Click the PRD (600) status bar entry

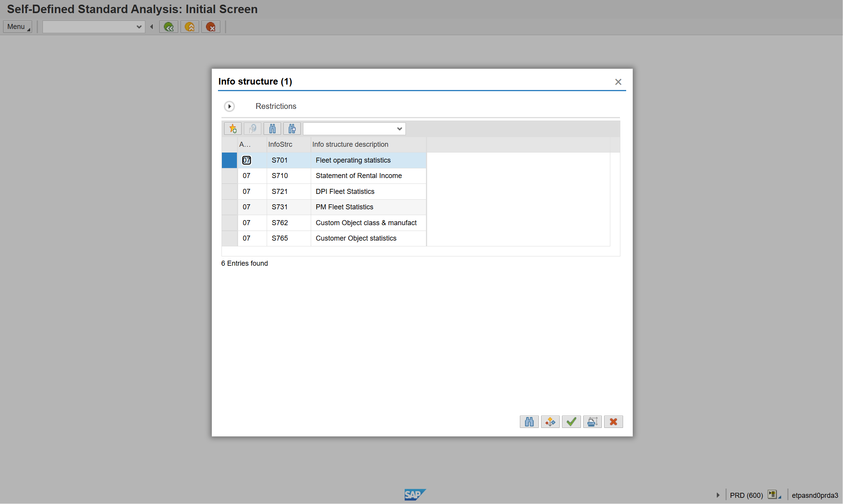(x=746, y=495)
